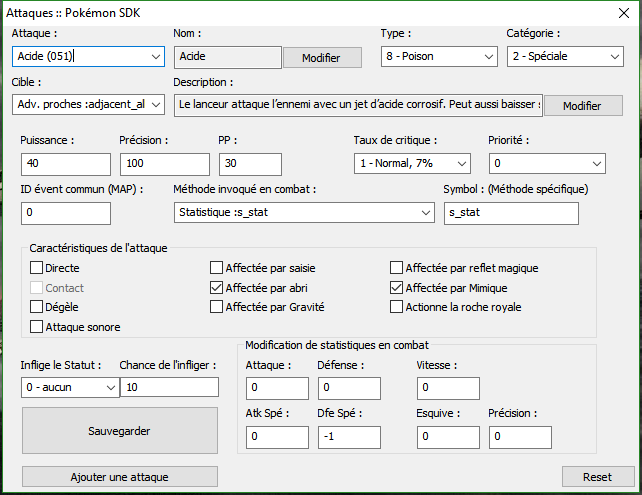642x495 pixels.
Task: Click the Esquive stat field
Action: [448, 437]
